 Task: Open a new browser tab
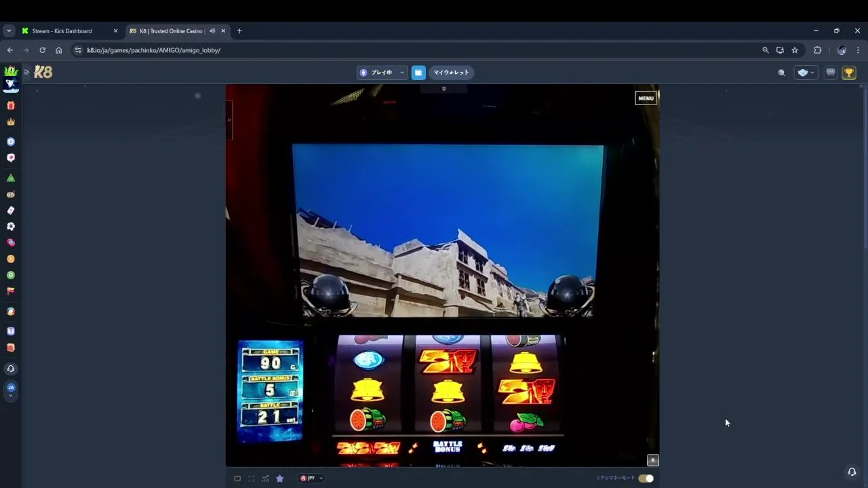[239, 31]
